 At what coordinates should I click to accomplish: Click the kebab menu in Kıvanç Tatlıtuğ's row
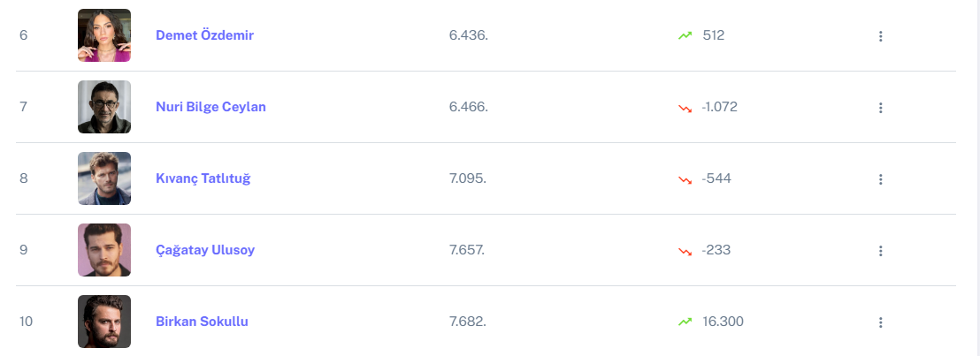click(x=880, y=179)
